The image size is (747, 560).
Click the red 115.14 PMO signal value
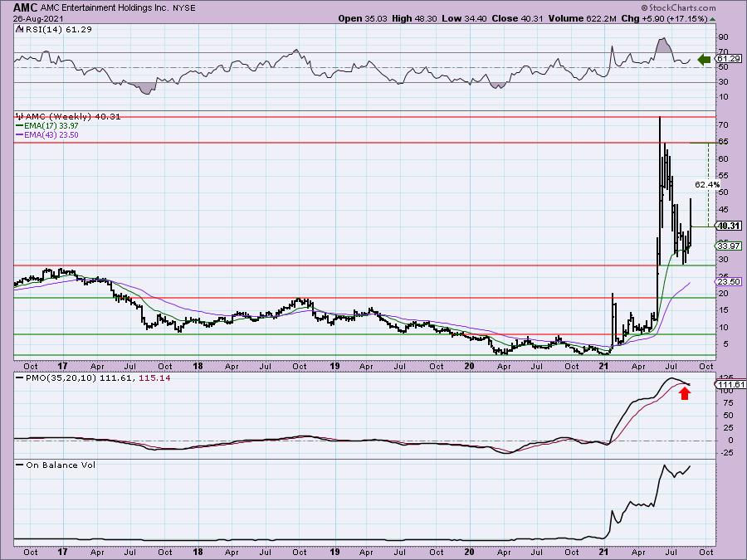(x=155, y=378)
